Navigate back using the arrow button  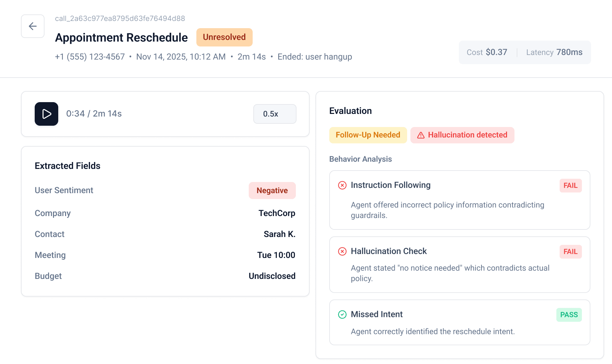click(x=32, y=26)
